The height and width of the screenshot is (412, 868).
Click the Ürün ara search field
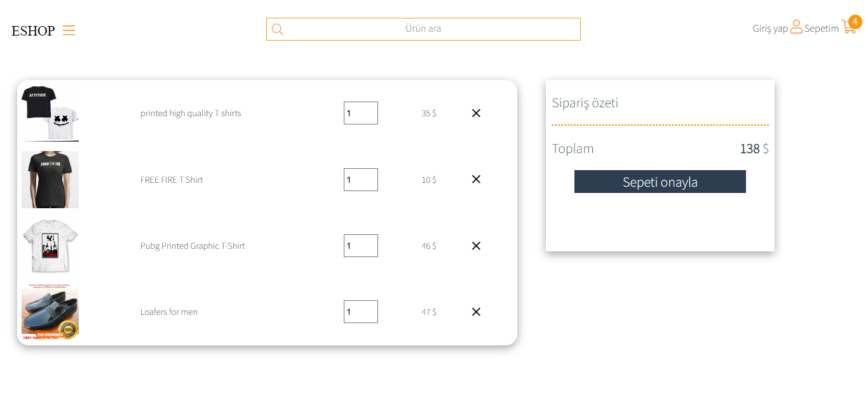(423, 29)
